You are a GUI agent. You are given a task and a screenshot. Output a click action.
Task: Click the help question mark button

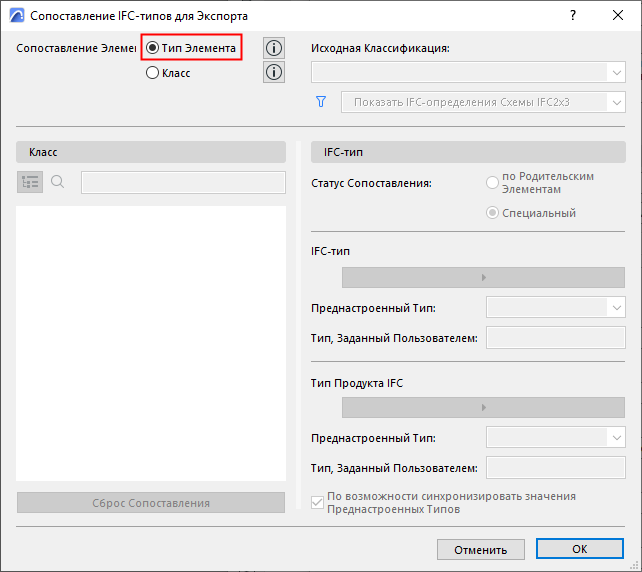573,16
